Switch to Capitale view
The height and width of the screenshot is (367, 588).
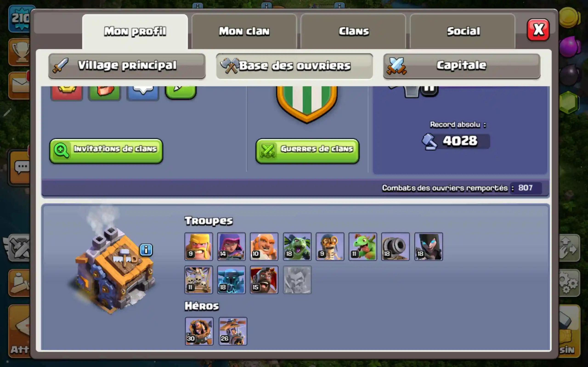462,66
